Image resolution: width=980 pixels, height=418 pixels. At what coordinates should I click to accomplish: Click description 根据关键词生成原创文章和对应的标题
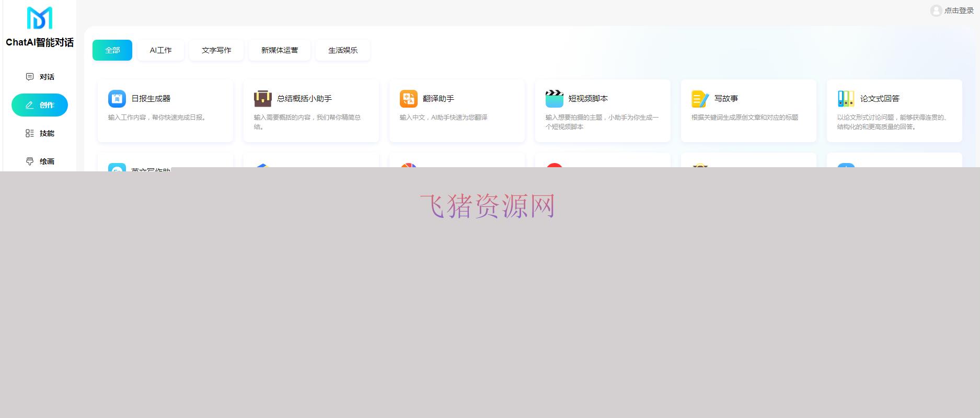coord(745,118)
